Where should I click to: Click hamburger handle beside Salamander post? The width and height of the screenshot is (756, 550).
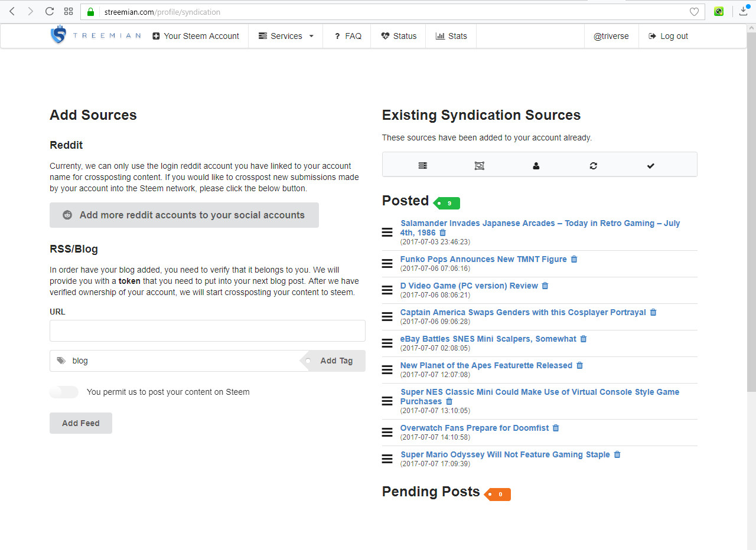click(x=387, y=233)
